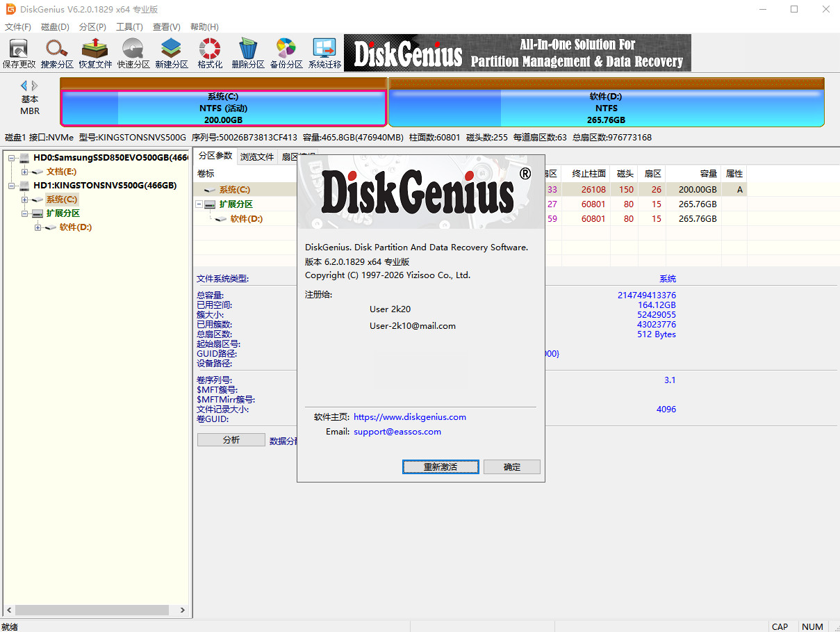Click right arrow of tree horizontal scrollbar

183,610
